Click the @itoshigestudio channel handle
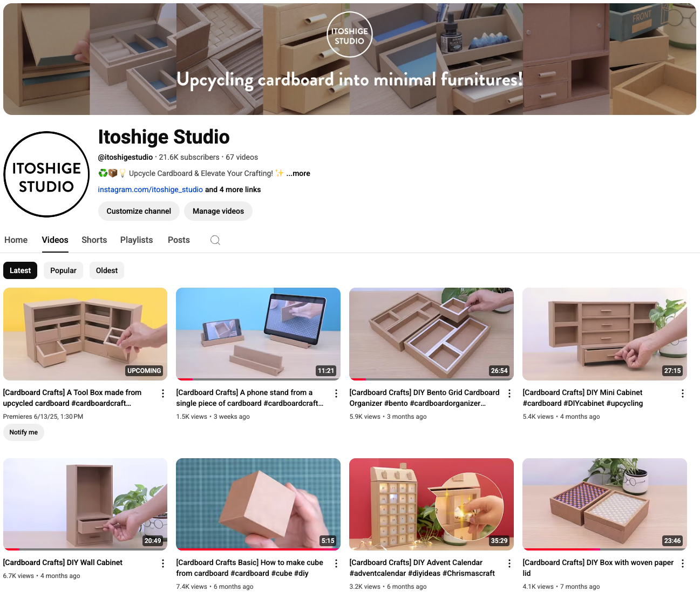The image size is (700, 598). pos(125,157)
